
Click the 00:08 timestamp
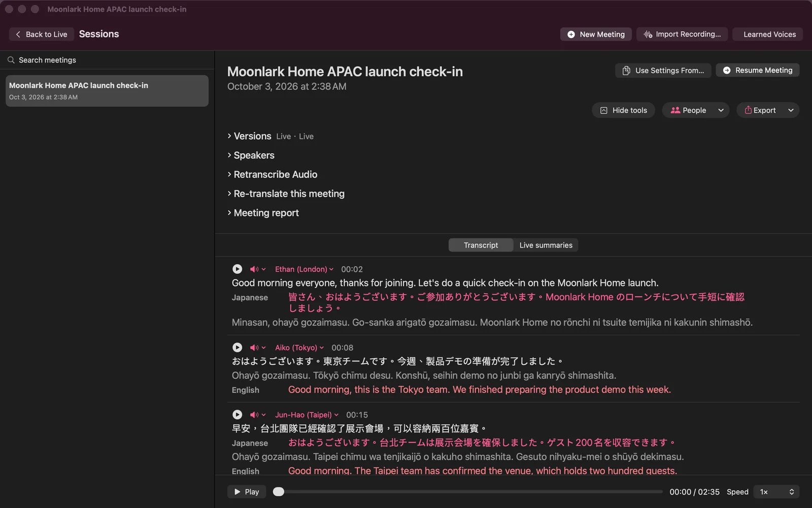343,347
